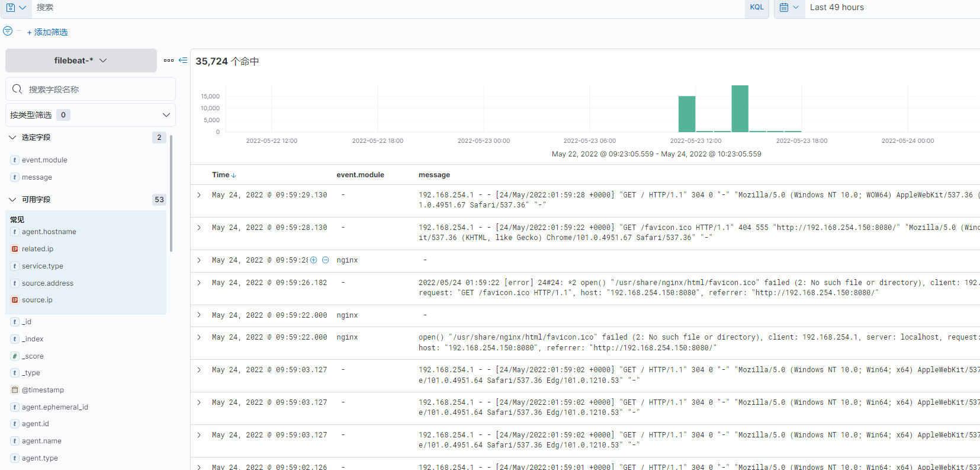
Task: Click the date type icon beside @timestamp
Action: click(15, 390)
